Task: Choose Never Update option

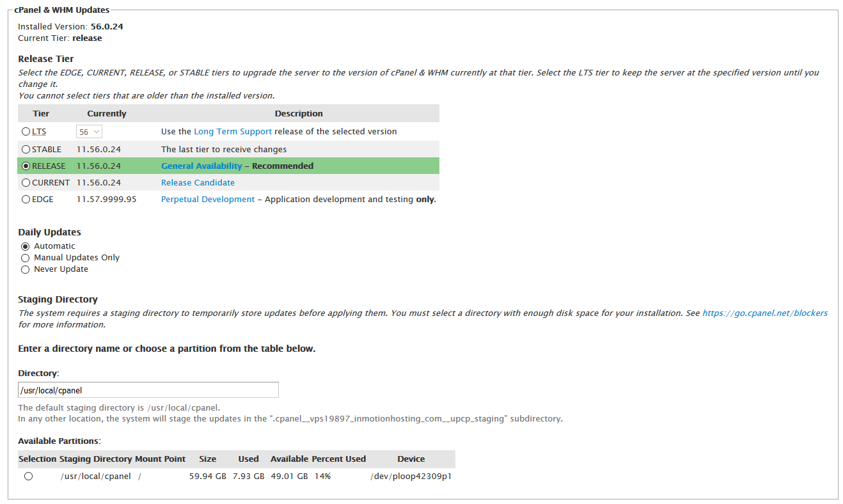Action: [x=25, y=269]
